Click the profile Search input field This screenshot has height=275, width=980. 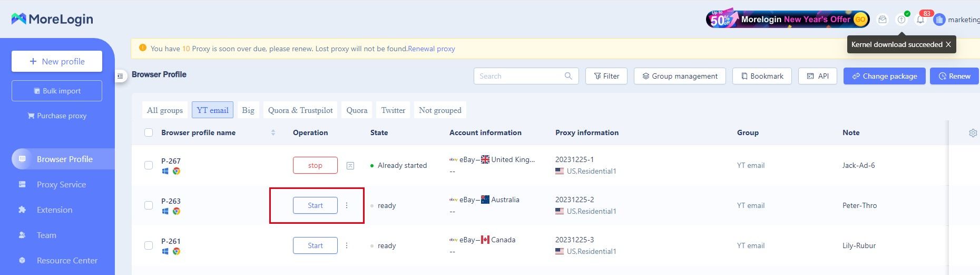pos(519,76)
